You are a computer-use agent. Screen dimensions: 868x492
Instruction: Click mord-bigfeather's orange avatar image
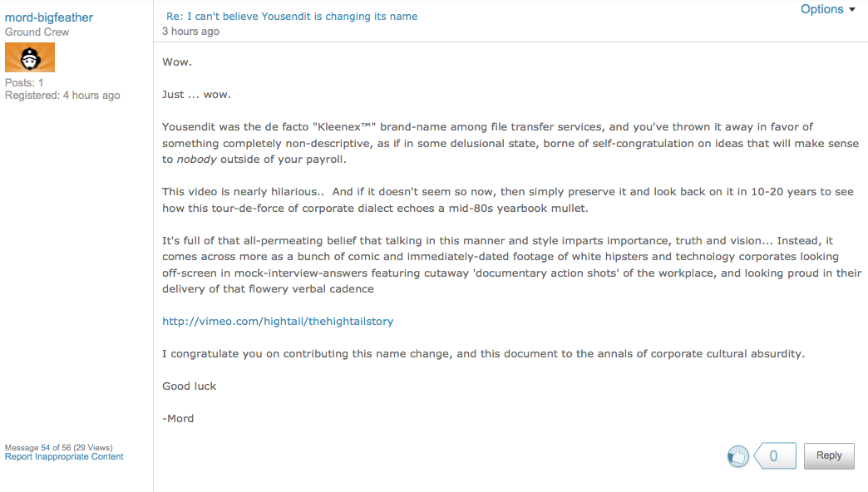click(30, 58)
